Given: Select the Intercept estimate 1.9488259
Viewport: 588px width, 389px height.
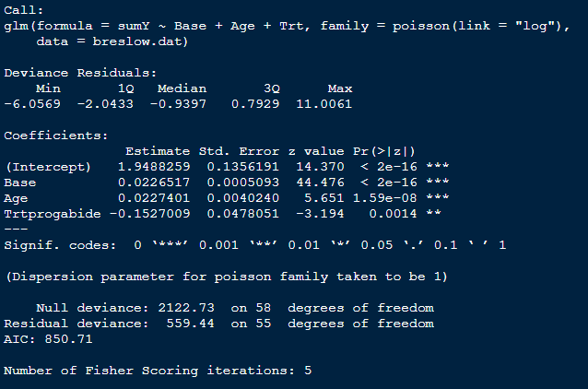Looking at the screenshot, I should 154,167.
